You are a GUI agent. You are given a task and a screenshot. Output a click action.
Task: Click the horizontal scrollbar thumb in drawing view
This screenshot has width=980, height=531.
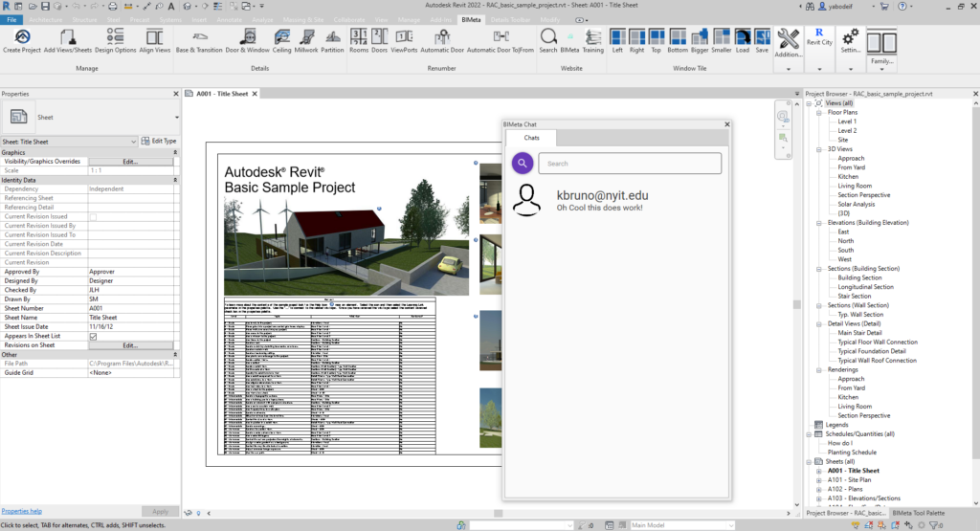498,514
